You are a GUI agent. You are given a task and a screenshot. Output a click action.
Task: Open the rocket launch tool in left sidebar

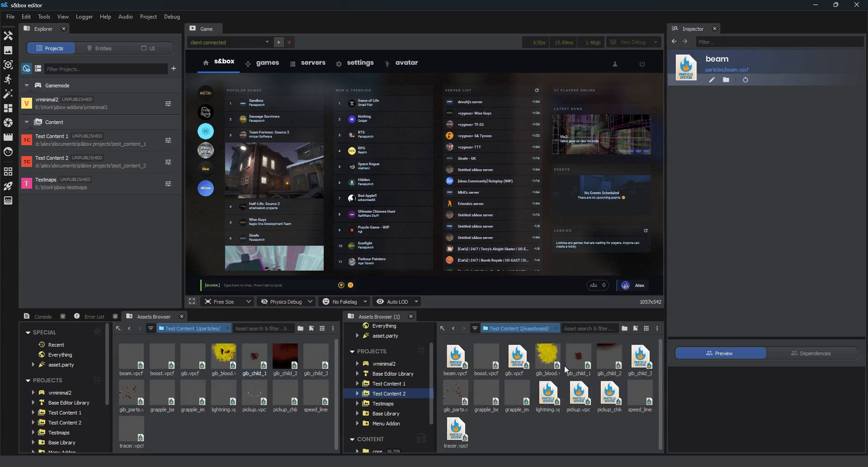click(x=8, y=186)
